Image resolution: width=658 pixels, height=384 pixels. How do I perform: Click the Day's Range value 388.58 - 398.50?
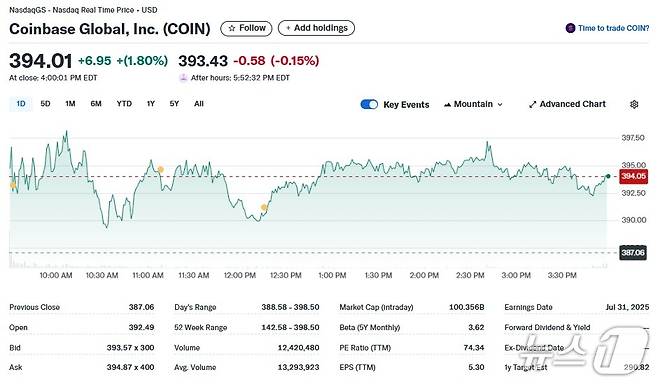click(290, 307)
